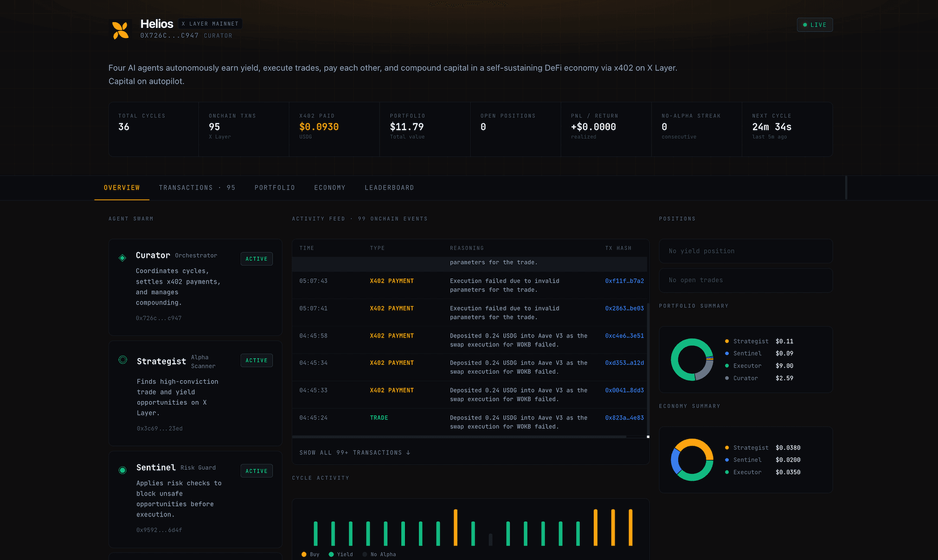Open the Transactions · 95 tab
938x560 pixels.
197,188
